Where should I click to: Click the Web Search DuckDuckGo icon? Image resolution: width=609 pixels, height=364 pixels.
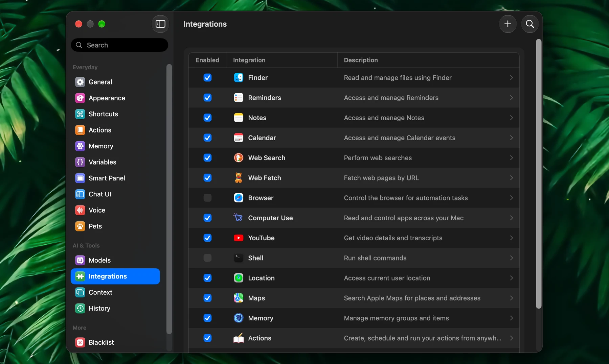click(239, 158)
